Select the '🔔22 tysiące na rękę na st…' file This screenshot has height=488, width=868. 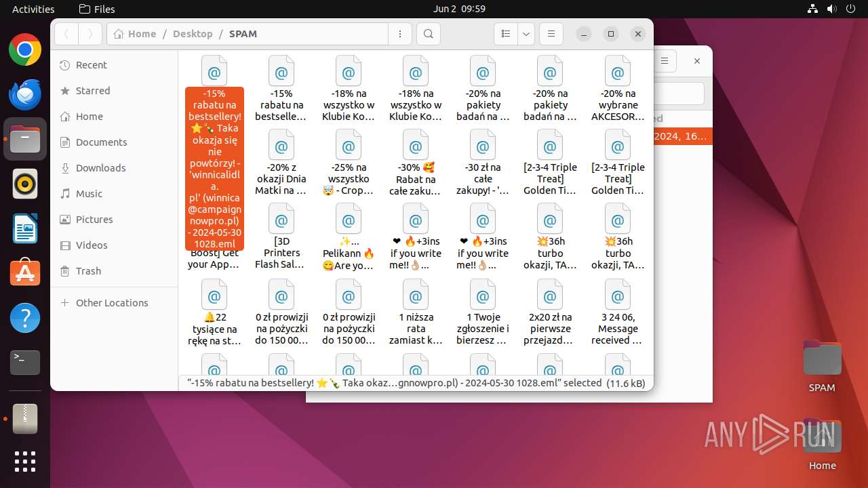214,312
